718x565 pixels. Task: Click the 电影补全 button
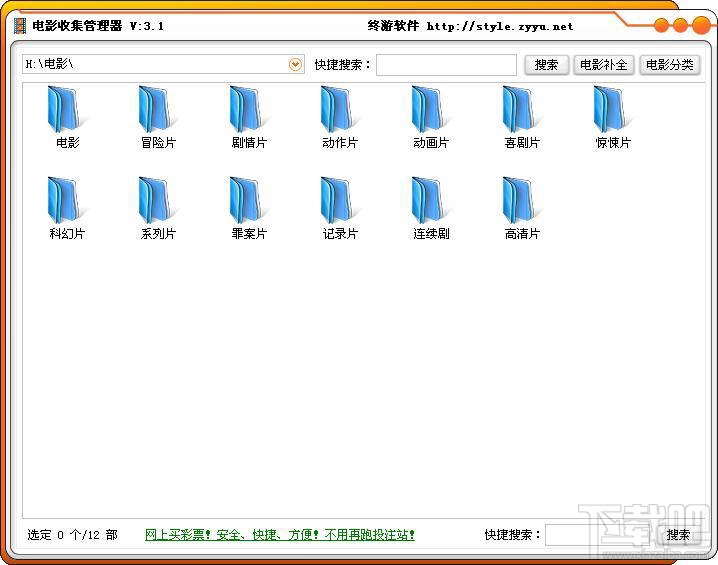604,65
